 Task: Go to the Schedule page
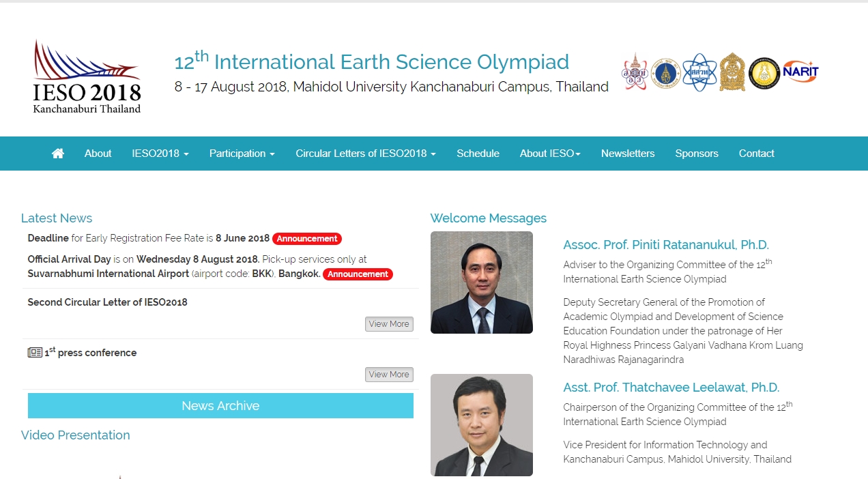click(x=478, y=154)
